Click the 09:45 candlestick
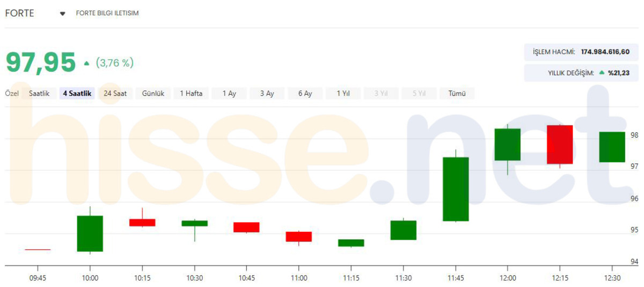 tap(38, 249)
